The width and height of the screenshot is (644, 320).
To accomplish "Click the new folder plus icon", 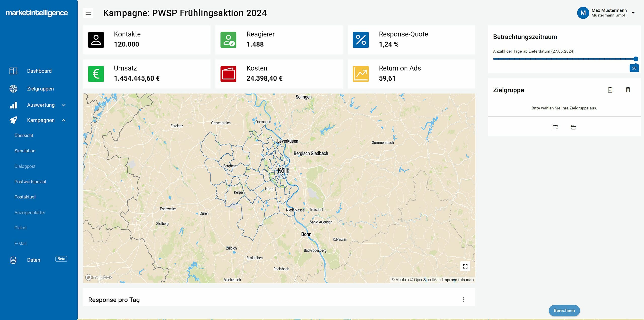I will pyautogui.click(x=555, y=127).
